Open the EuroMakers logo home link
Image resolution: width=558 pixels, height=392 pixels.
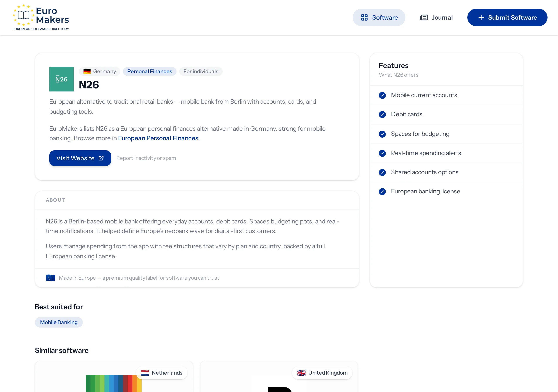(x=41, y=17)
